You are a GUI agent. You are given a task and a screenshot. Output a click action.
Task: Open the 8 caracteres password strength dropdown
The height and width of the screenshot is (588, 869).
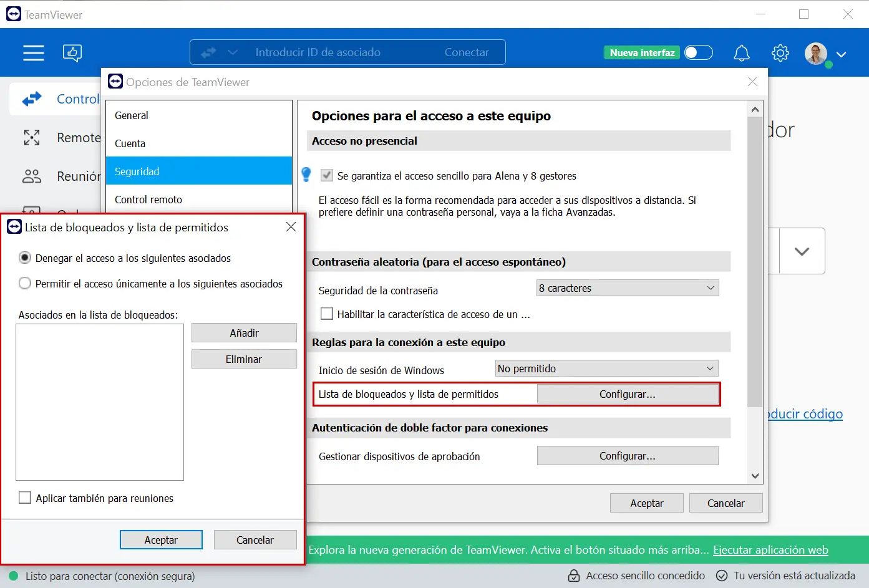tap(628, 288)
